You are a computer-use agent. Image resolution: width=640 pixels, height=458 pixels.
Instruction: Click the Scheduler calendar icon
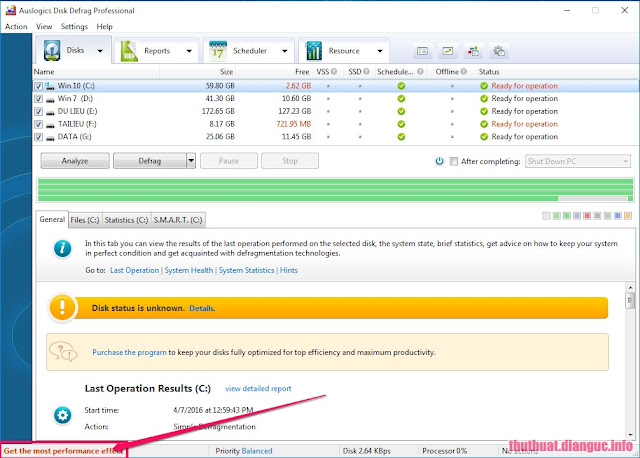218,51
